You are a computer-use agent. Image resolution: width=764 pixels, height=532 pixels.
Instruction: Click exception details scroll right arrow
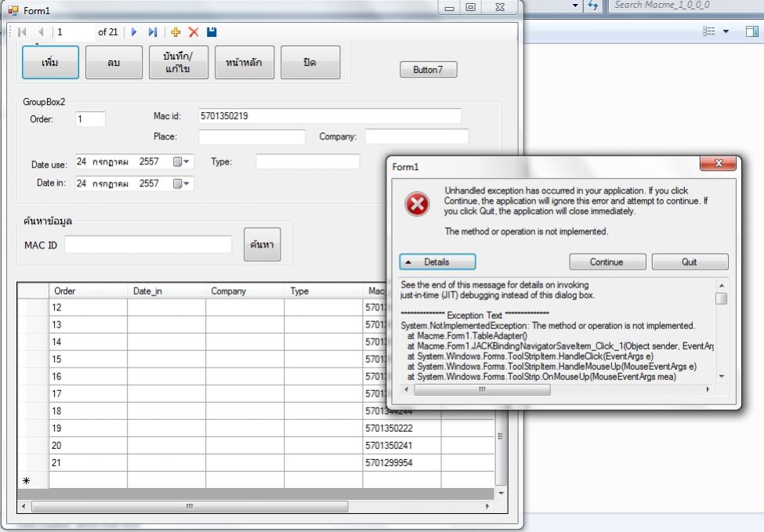(708, 389)
